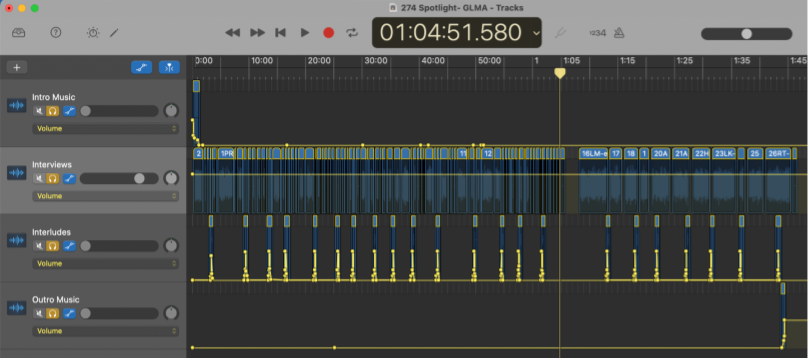
Task: Adjust the Interviews volume slider
Action: [119, 178]
